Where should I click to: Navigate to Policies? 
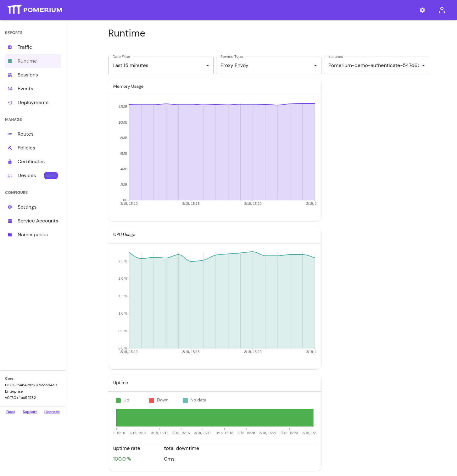pyautogui.click(x=33, y=148)
